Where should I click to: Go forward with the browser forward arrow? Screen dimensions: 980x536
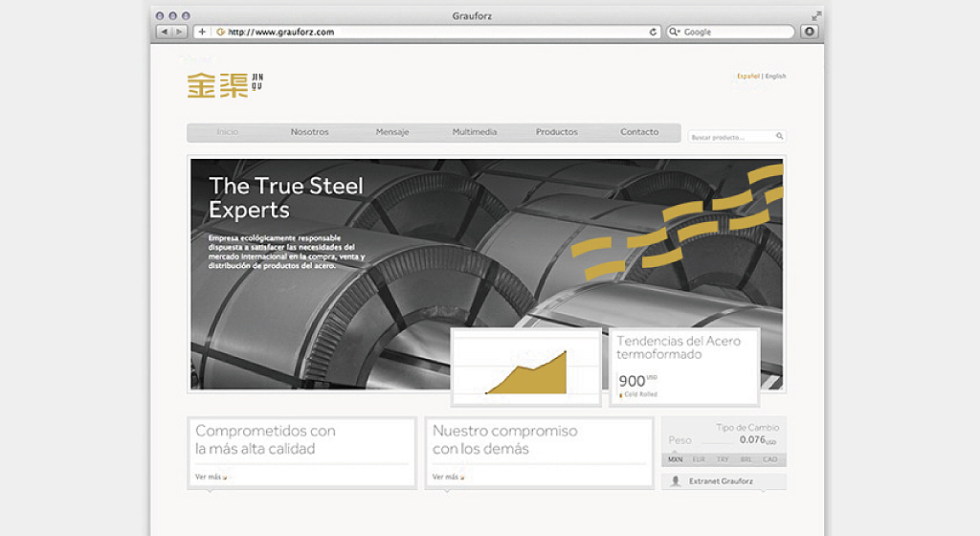pyautogui.click(x=179, y=32)
